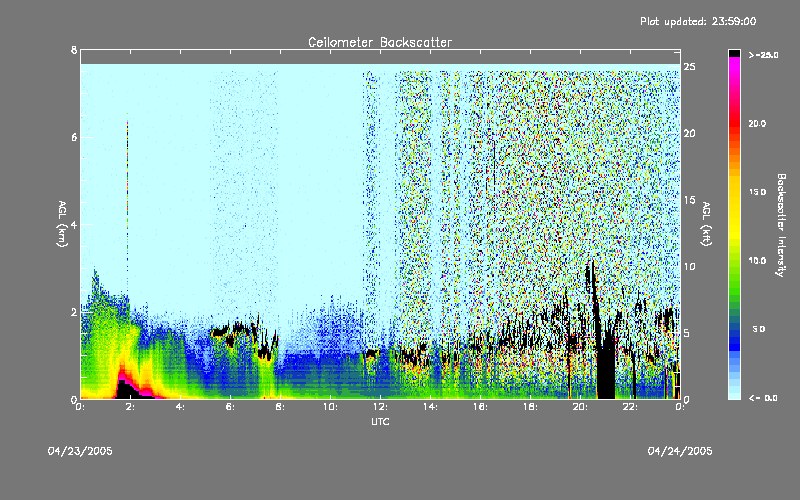Click the x-axis tick label 18:
The height and width of the screenshot is (500, 800).
[530, 407]
